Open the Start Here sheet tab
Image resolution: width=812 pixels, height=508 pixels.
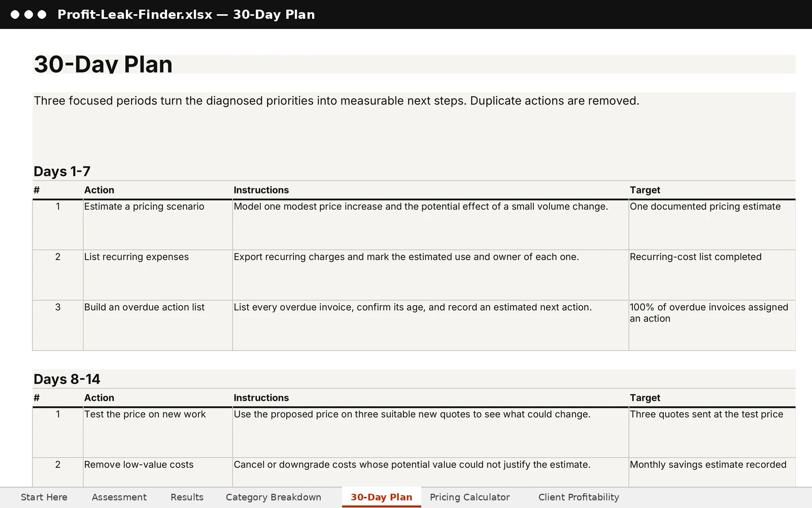coord(44,497)
